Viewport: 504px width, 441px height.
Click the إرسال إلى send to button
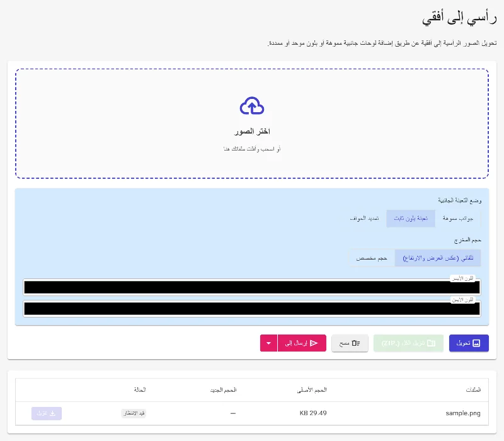coord(302,343)
